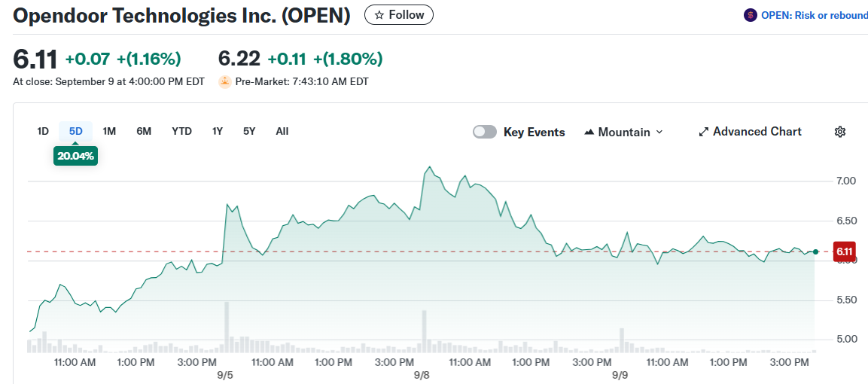Click the closing price 6.11 heading
868x384 pixels.
pos(35,59)
